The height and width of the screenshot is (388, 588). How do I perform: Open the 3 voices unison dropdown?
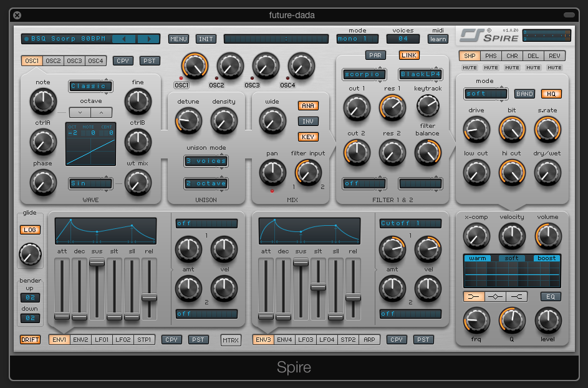(x=206, y=161)
